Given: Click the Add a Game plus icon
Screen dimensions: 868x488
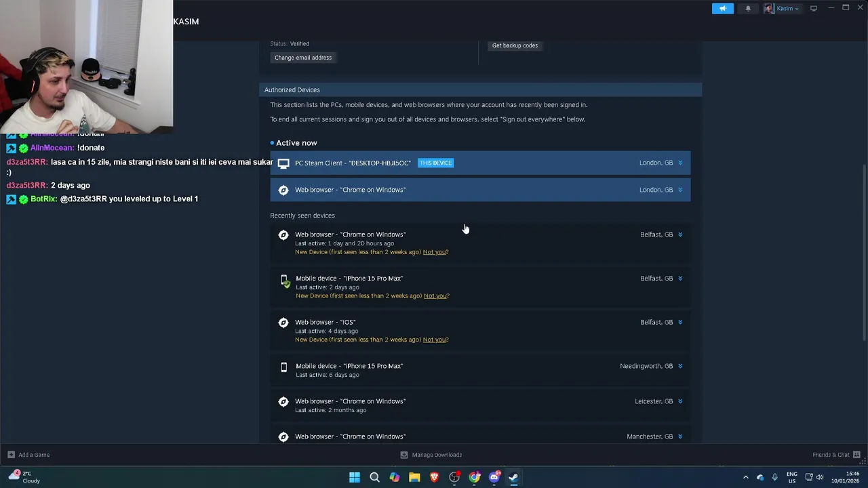Looking at the screenshot, I should [x=11, y=455].
